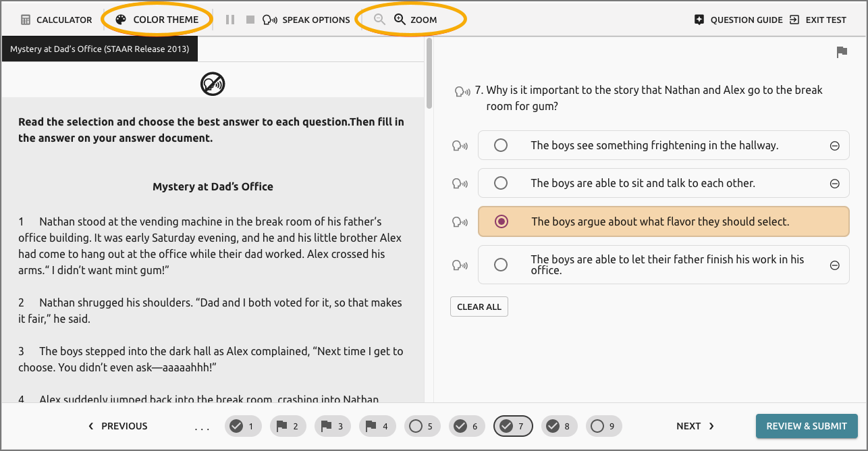This screenshot has height=451, width=868.
Task: Play audio for 'argue about what flavor' answer
Action: [x=460, y=221]
